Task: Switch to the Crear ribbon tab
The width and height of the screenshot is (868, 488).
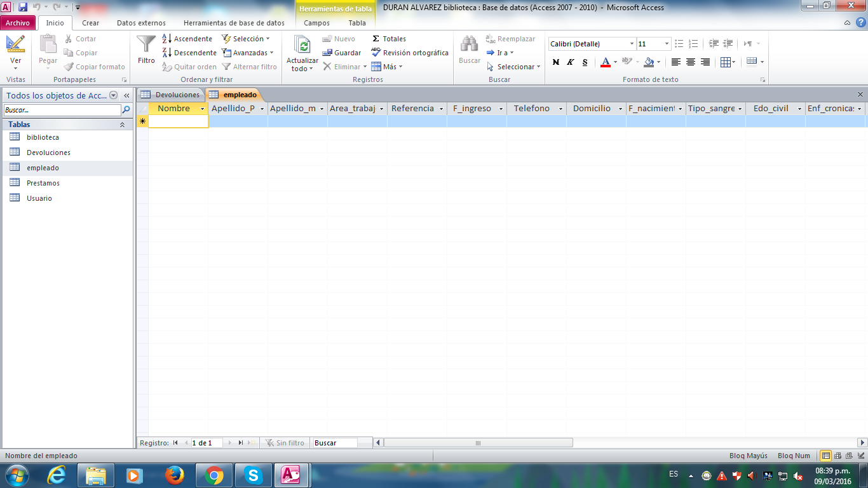Action: point(90,23)
